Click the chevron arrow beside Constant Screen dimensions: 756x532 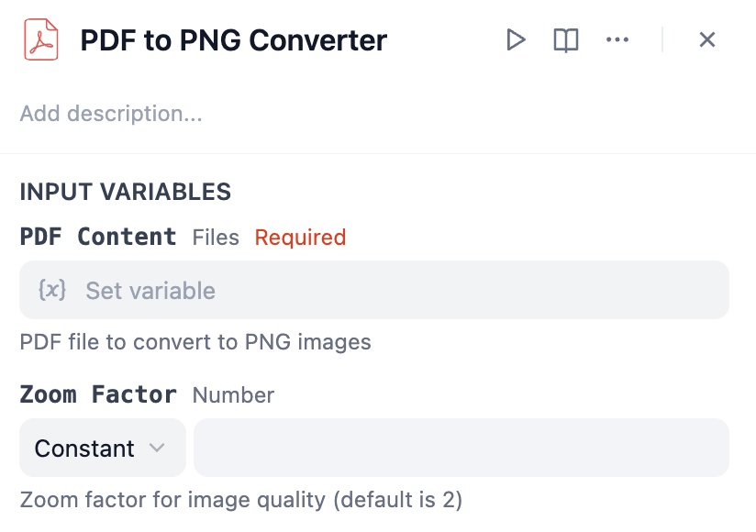click(x=157, y=448)
